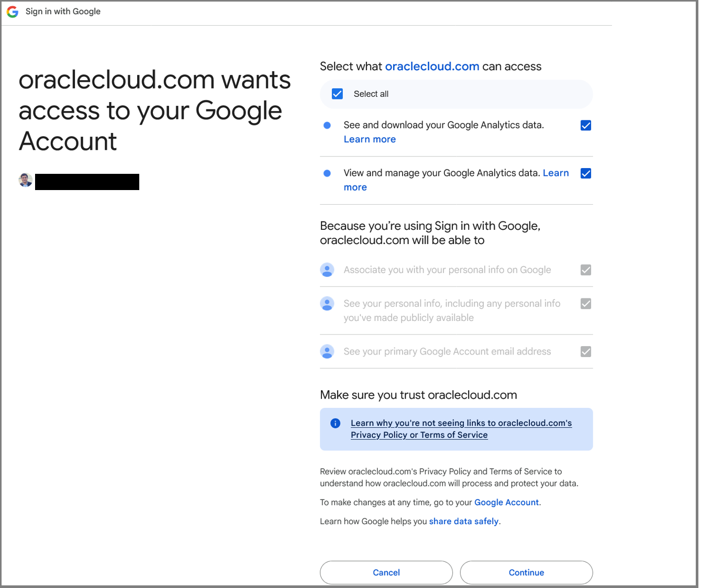This screenshot has height=588, width=701.
Task: Click the disabled checkbox for personal info association
Action: point(585,270)
